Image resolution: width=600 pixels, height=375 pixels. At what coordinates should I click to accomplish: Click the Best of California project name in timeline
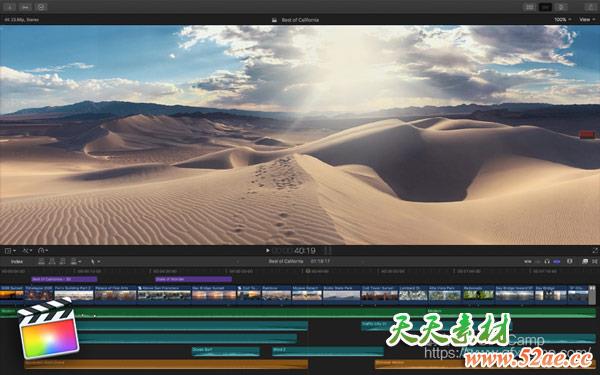click(286, 261)
